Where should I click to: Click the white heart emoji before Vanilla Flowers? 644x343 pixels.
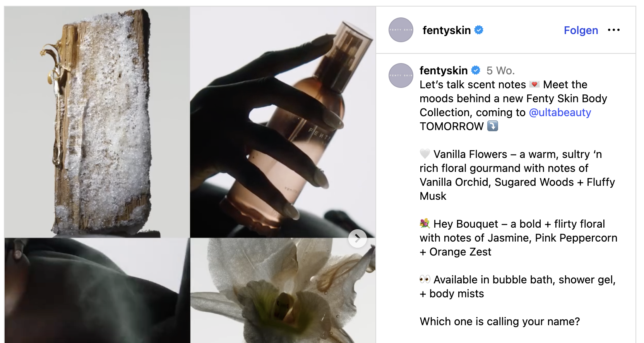point(425,154)
